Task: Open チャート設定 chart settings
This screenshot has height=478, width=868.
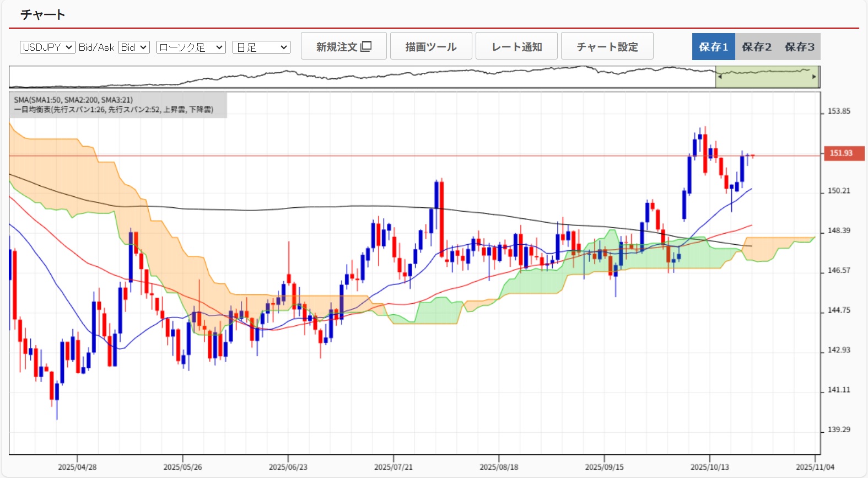Action: point(607,46)
